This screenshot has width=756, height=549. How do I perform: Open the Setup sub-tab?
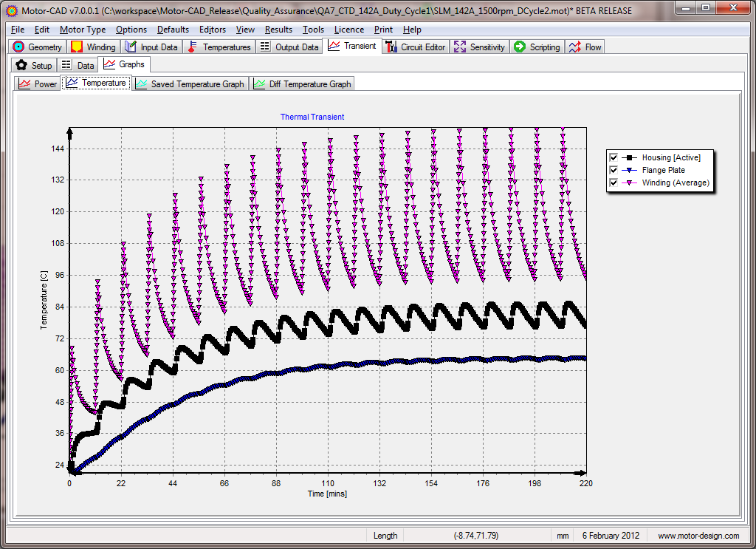[x=34, y=65]
